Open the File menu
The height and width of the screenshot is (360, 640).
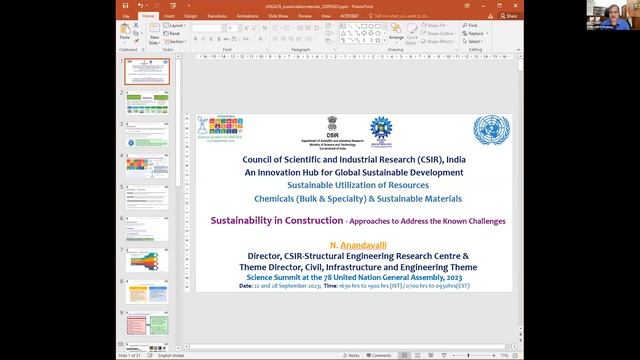(126, 16)
